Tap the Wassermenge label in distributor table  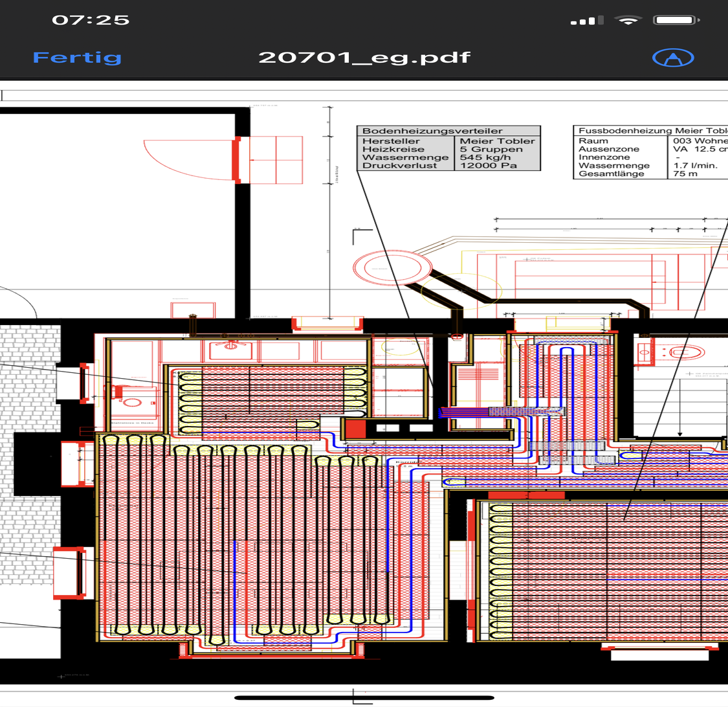click(x=405, y=157)
